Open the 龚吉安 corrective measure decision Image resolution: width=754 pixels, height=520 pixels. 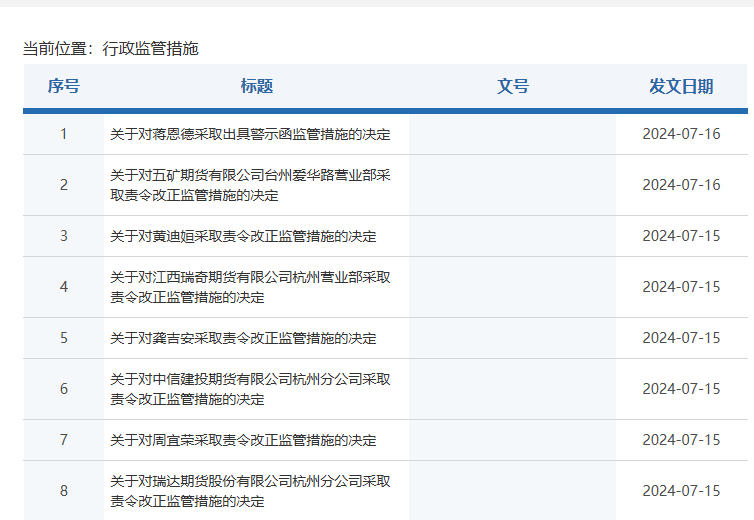[243, 338]
